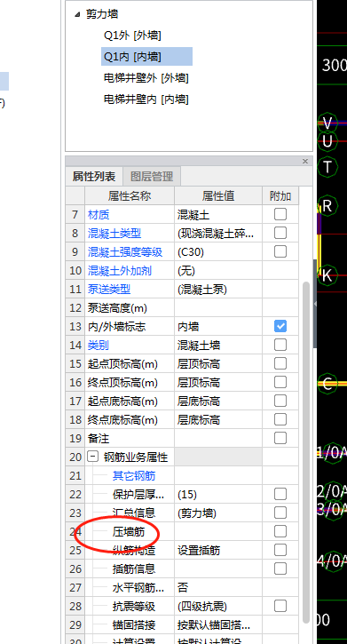Edit the concrete grade value (C30)
The height and width of the screenshot is (644, 347).
[x=218, y=251]
